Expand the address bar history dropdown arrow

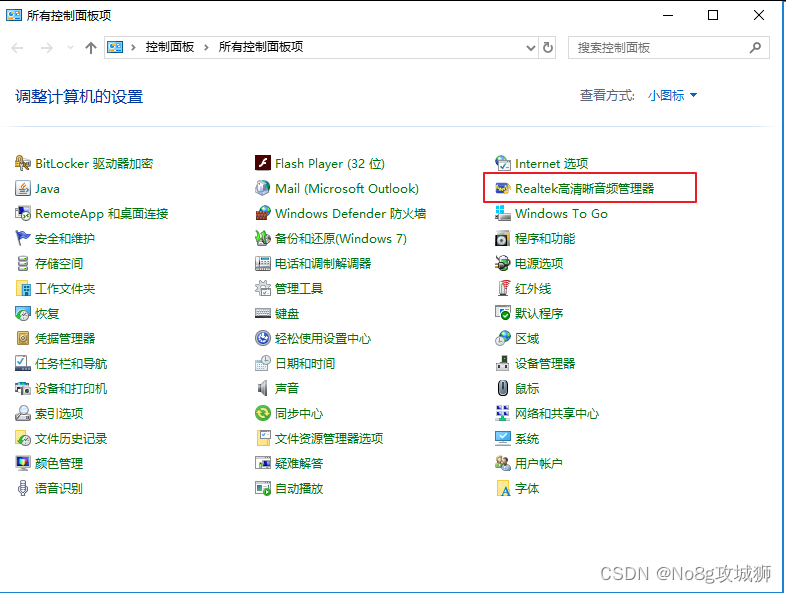[531, 48]
